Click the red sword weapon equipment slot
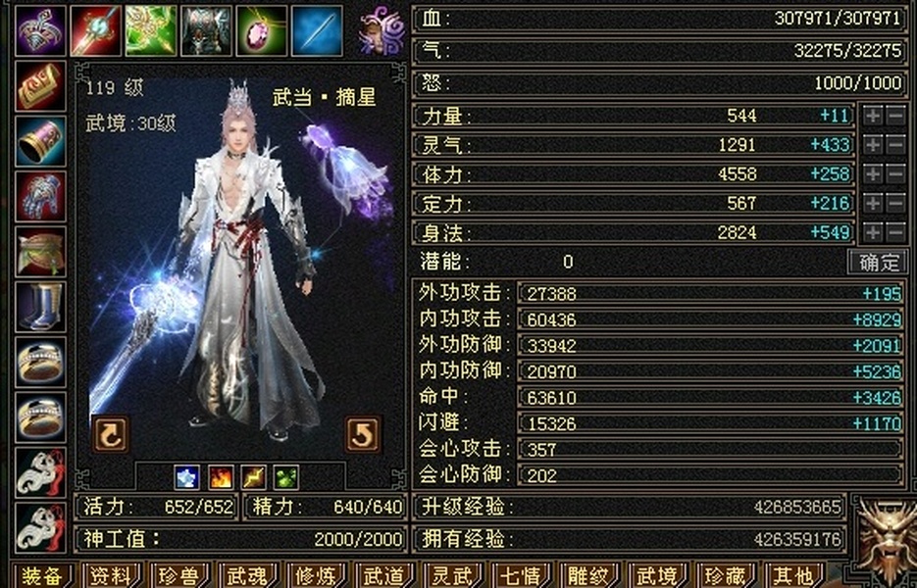The height and width of the screenshot is (588, 917). 96,31
